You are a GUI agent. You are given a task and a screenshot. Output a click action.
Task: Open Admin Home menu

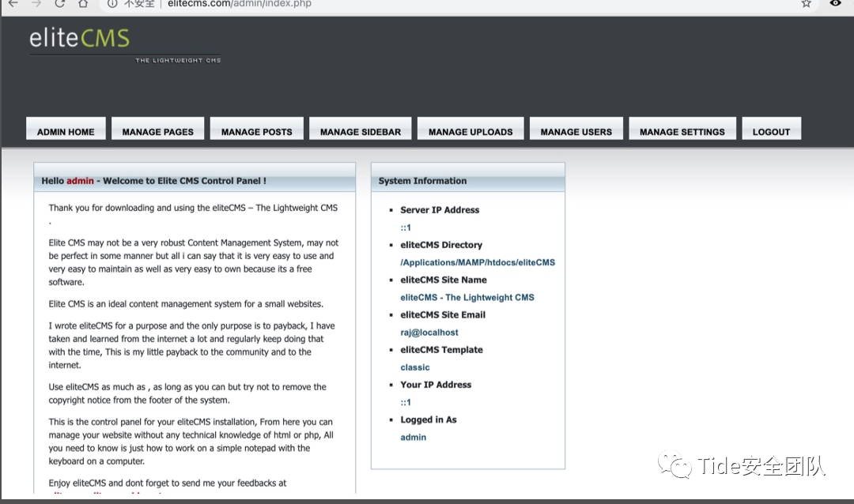tap(66, 130)
